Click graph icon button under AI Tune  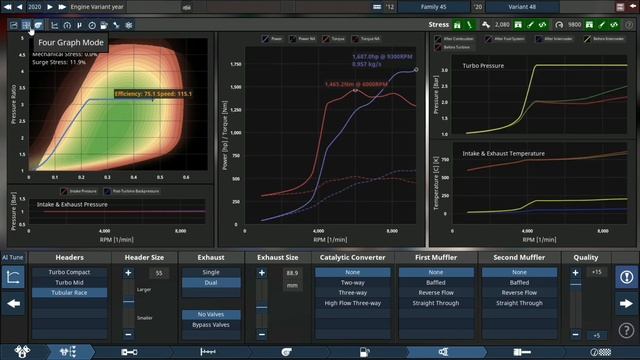click(13, 277)
